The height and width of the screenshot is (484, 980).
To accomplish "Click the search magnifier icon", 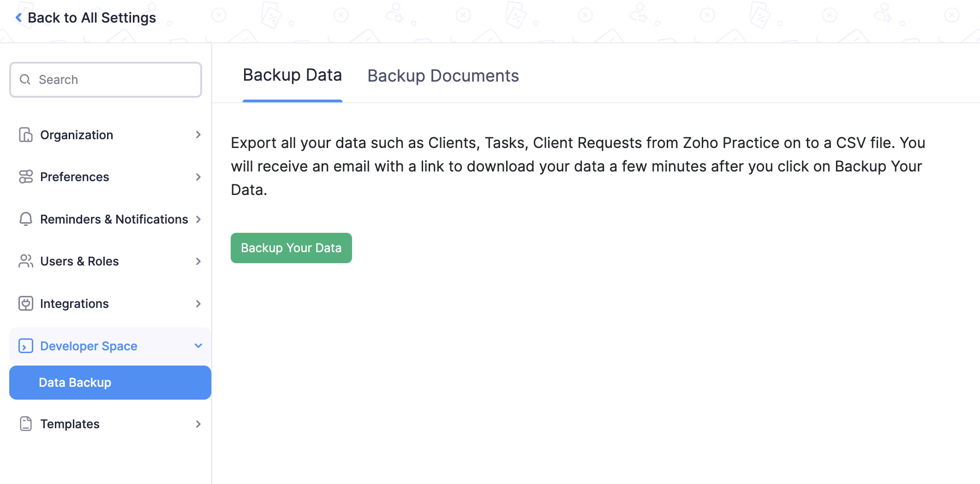I will tap(25, 79).
